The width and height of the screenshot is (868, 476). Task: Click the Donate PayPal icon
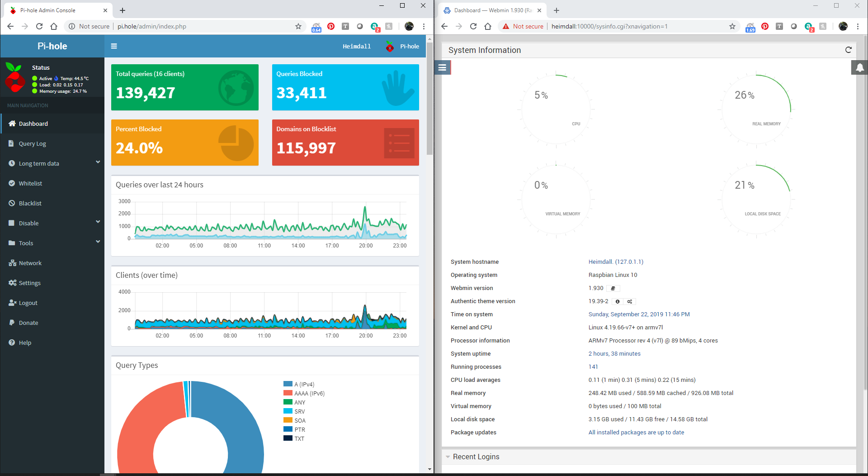click(12, 323)
